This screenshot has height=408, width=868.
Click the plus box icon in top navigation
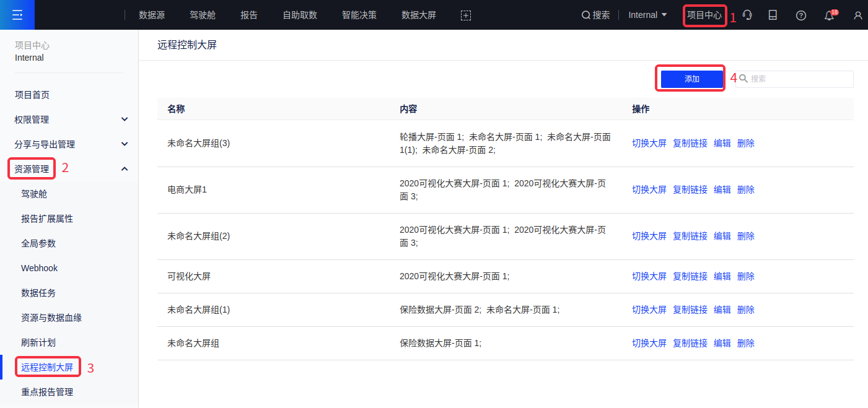pyautogui.click(x=466, y=15)
